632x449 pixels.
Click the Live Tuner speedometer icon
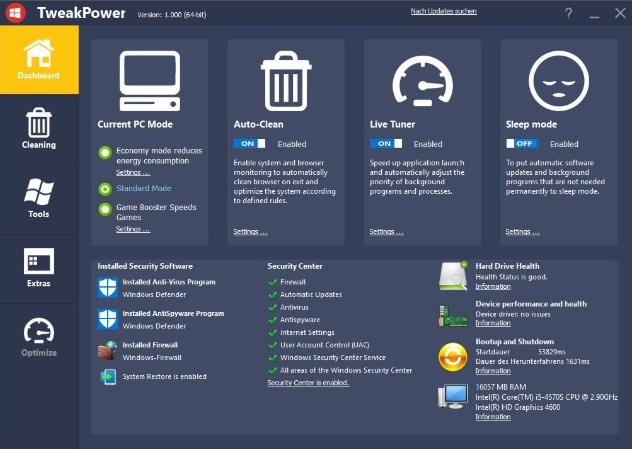click(422, 81)
